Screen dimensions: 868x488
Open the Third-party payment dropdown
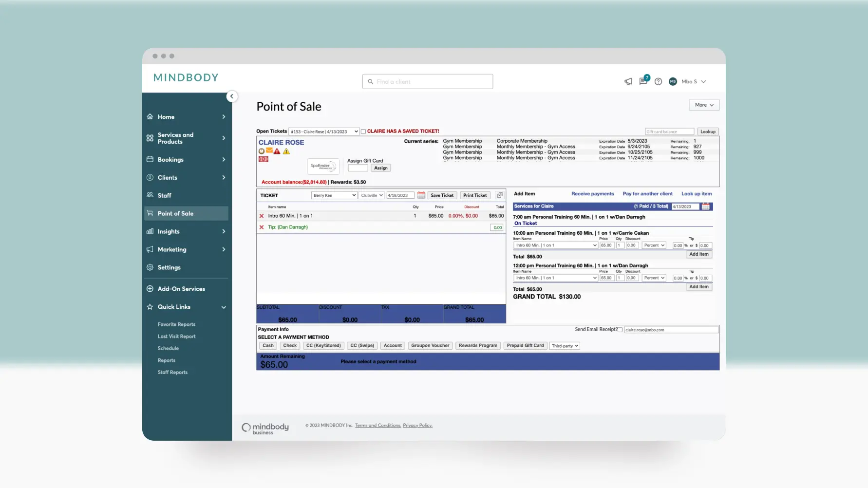pos(565,346)
